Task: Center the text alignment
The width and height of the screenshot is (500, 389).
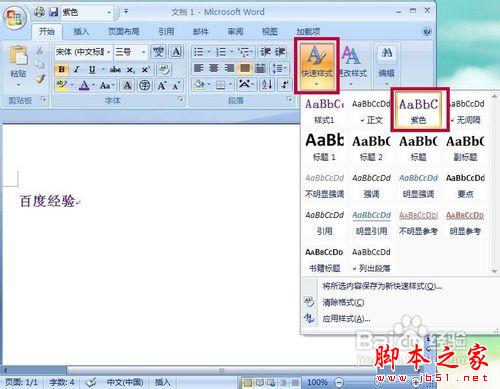Action: [x=214, y=68]
